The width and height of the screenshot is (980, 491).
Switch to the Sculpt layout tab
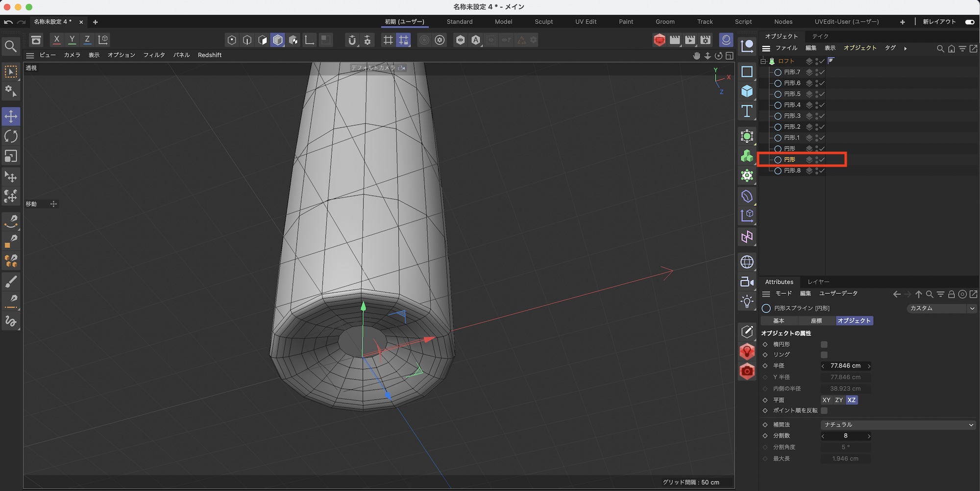click(x=543, y=22)
